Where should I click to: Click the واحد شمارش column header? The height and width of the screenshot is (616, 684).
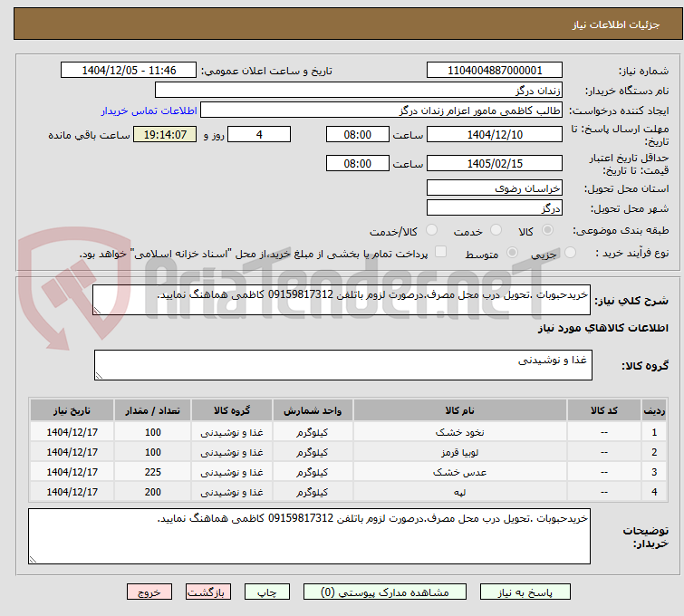point(313,410)
